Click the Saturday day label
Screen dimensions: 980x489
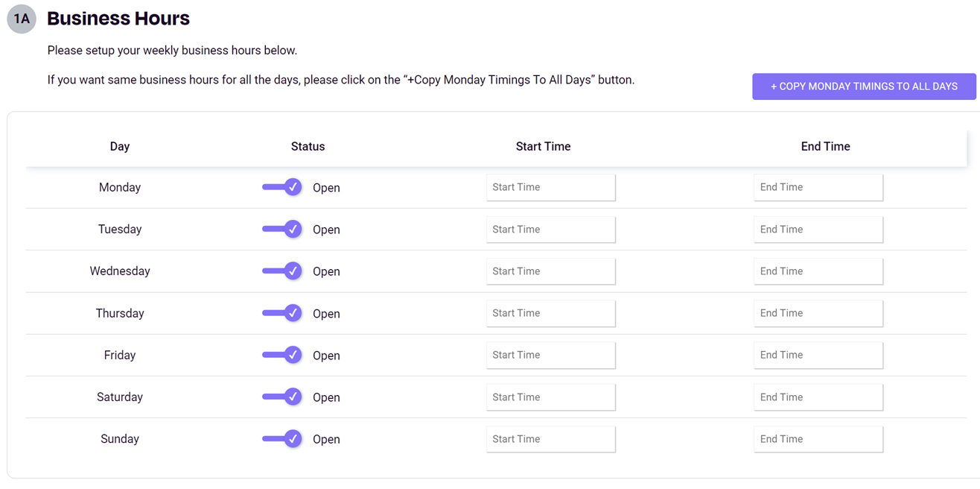coord(120,397)
